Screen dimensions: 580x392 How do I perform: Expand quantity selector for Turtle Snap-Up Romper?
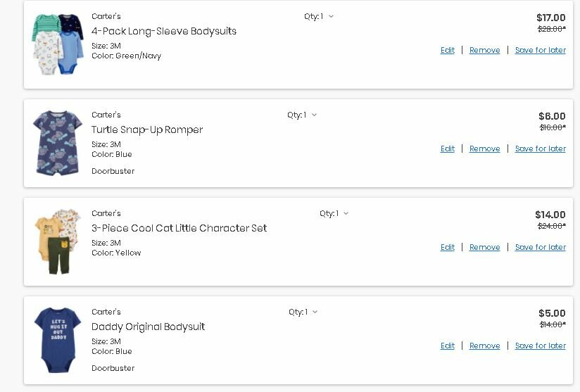point(303,115)
